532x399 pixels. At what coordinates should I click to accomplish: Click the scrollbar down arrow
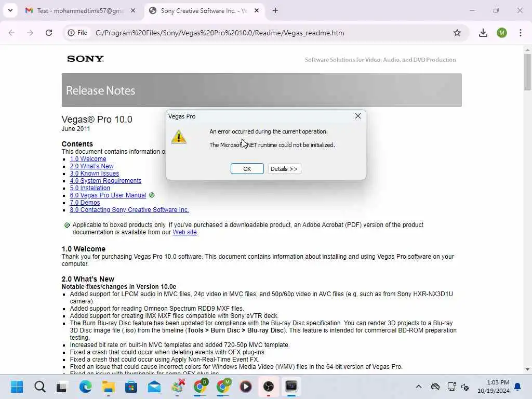pyautogui.click(x=527, y=369)
